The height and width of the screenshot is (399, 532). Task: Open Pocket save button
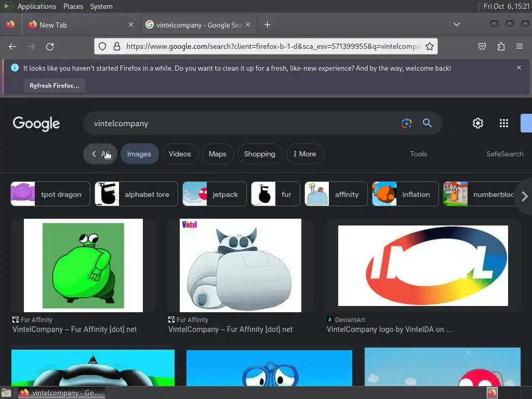point(482,46)
